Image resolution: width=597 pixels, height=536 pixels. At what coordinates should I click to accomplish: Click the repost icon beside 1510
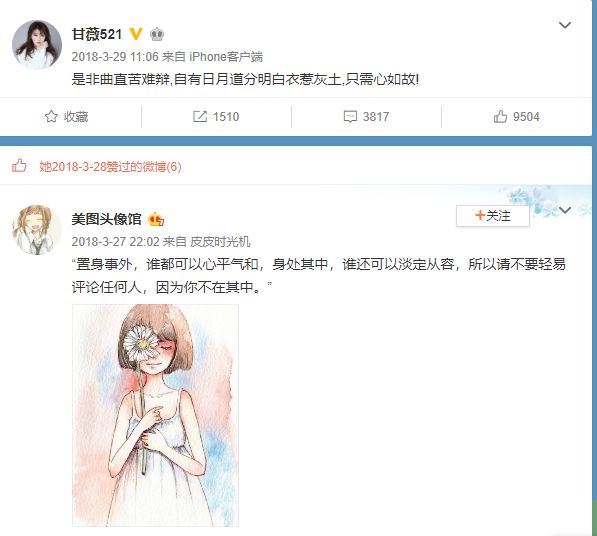pyautogui.click(x=200, y=116)
